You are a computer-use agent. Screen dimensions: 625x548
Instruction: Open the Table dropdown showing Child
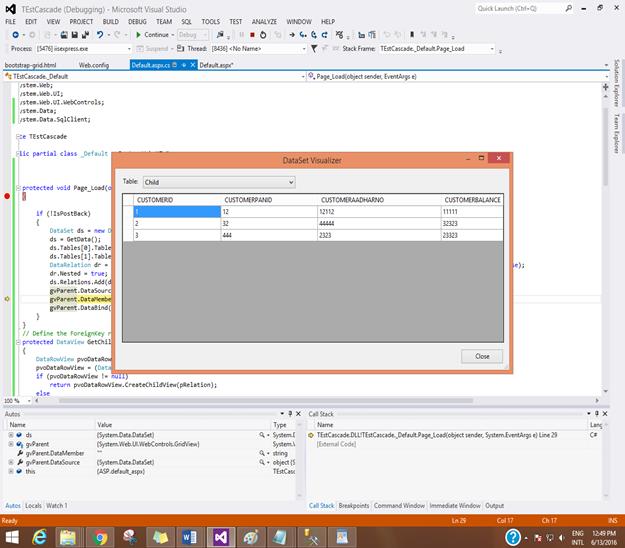[220, 182]
